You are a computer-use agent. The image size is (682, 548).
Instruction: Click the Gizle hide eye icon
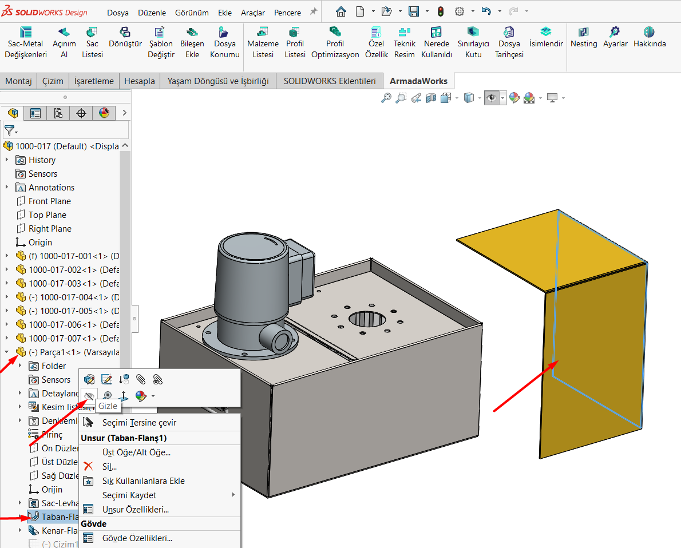tap(90, 396)
